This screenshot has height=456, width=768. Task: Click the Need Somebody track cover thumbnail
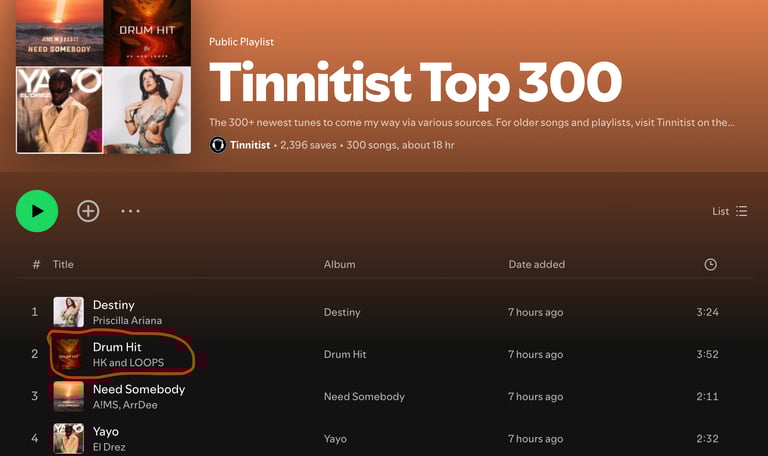pos(69,396)
